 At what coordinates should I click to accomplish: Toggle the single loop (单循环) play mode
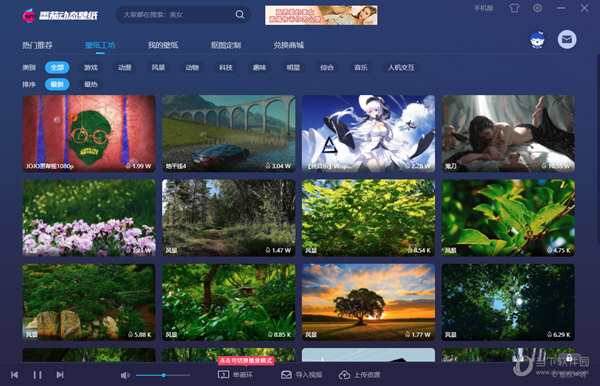point(235,375)
